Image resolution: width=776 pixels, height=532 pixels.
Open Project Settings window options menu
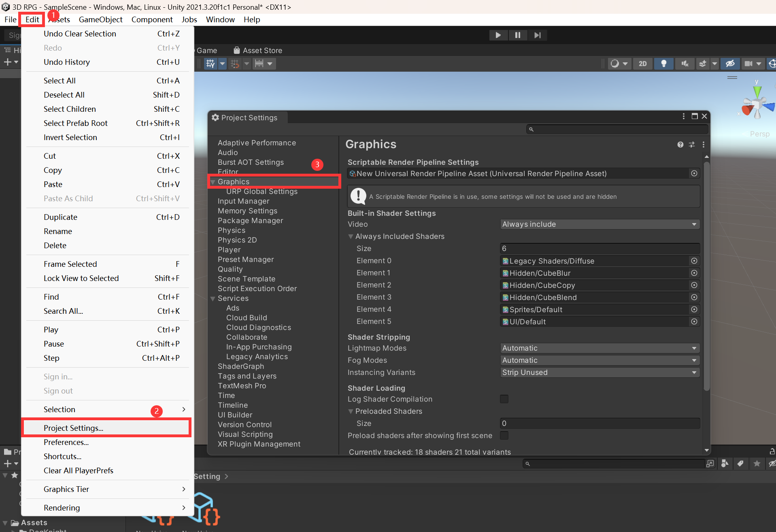(684, 116)
